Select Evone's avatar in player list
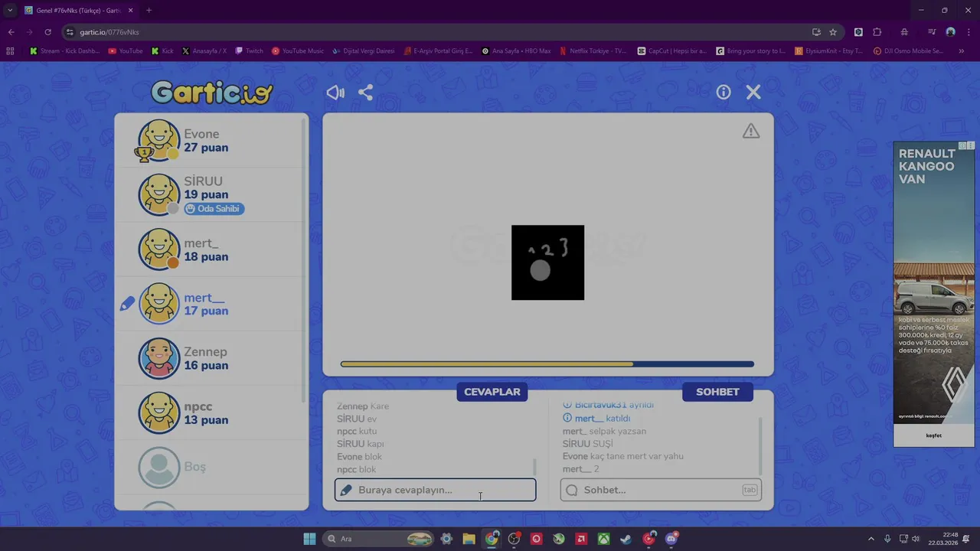980x551 pixels. [158, 140]
